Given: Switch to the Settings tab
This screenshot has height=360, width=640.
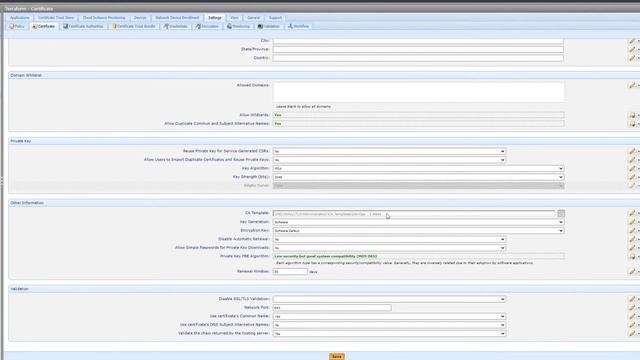Looking at the screenshot, I should click(x=214, y=18).
